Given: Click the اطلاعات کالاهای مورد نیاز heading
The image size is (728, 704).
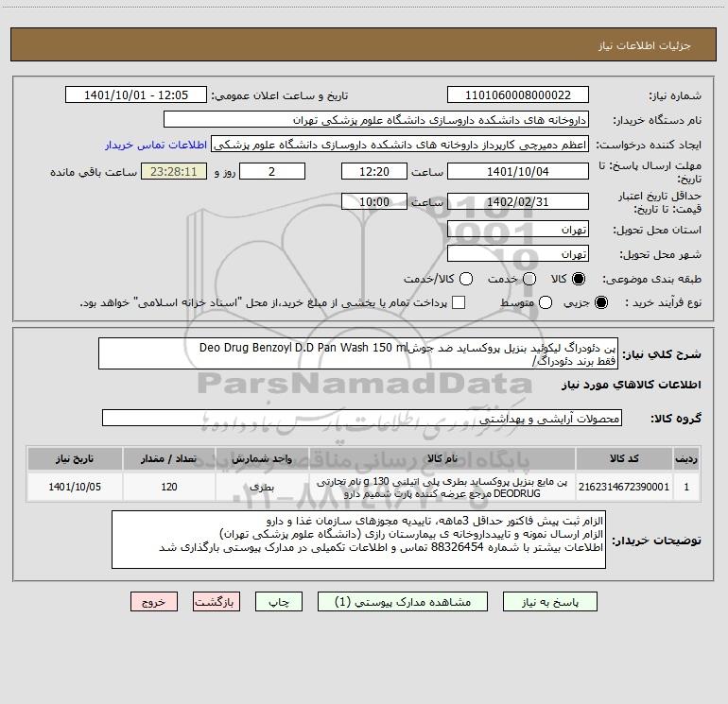Looking at the screenshot, I should tap(631, 385).
